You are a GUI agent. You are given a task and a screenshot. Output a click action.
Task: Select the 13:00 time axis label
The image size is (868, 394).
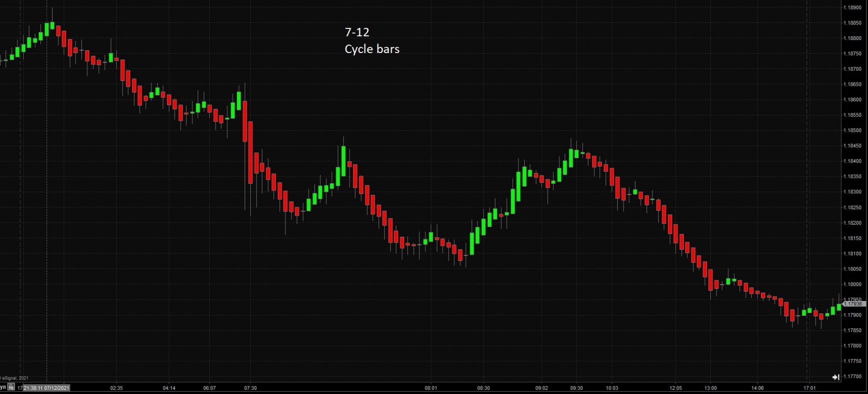click(x=710, y=388)
